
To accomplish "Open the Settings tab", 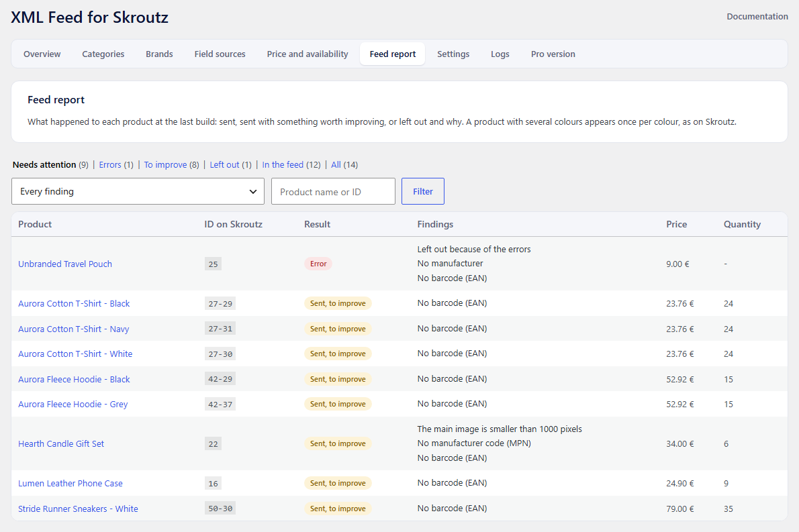I will click(453, 54).
